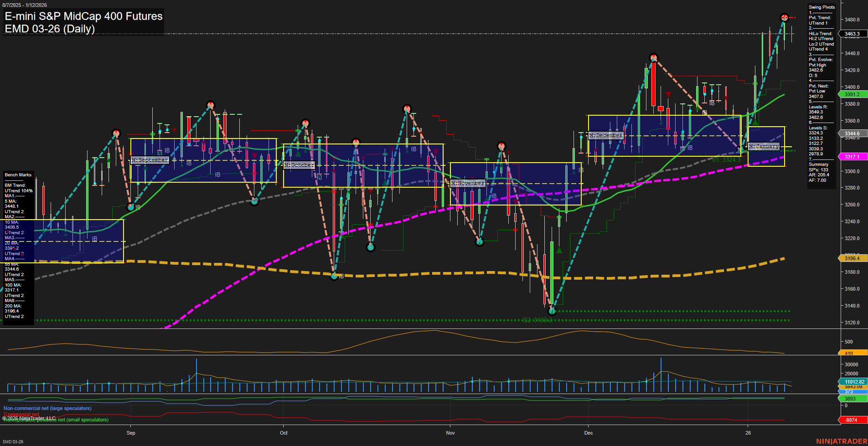This screenshot has height=446, width=868.
Task: Collapse the Swing Pivots panel
Action: [x=822, y=7]
